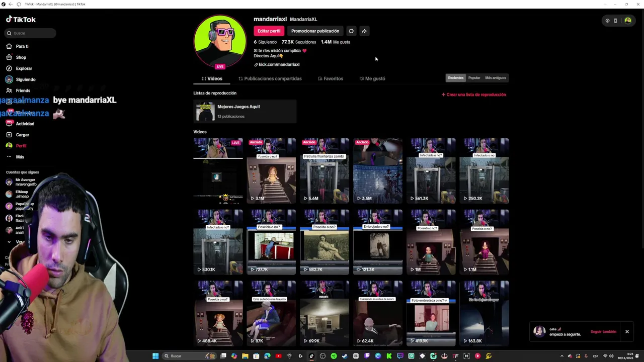Open Foto embrujada o no video 419.9K

431,313
